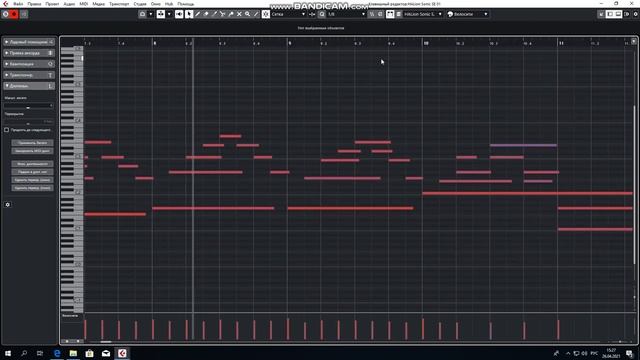This screenshot has width=640, height=360.
Task: Select the Erase tool
Action: (206, 14)
